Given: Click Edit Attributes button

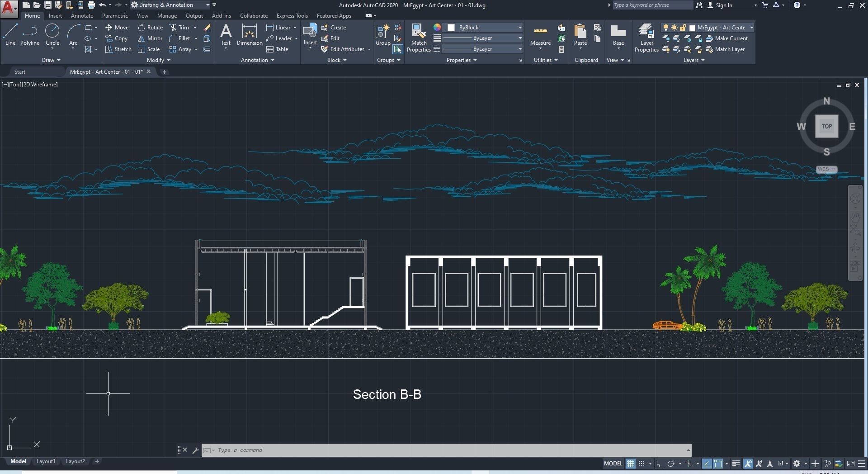Looking at the screenshot, I should coord(343,49).
